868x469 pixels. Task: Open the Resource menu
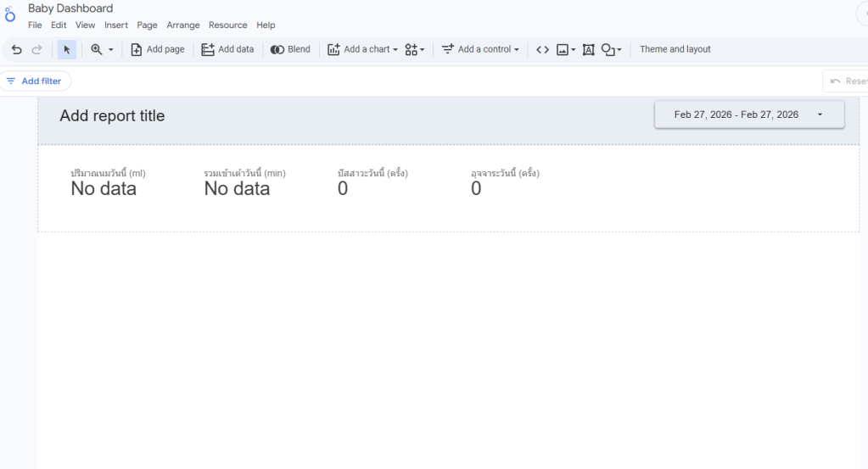[x=228, y=25]
